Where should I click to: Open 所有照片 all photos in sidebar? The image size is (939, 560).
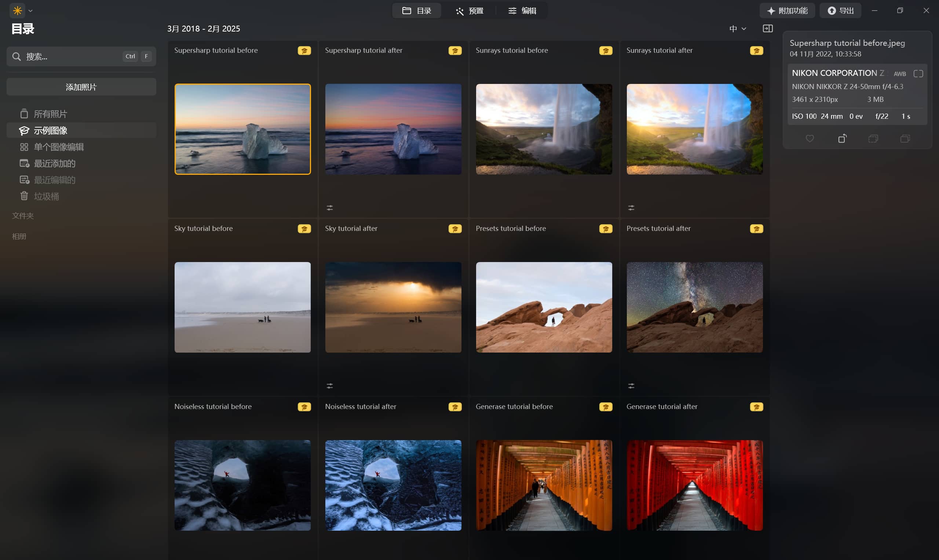pyautogui.click(x=50, y=114)
